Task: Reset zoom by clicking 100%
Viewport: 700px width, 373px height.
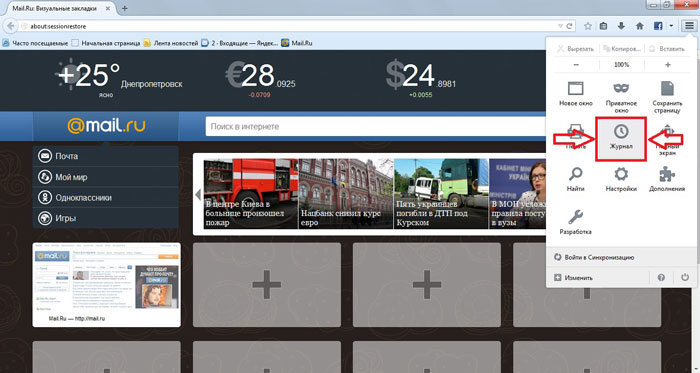Action: tap(621, 65)
